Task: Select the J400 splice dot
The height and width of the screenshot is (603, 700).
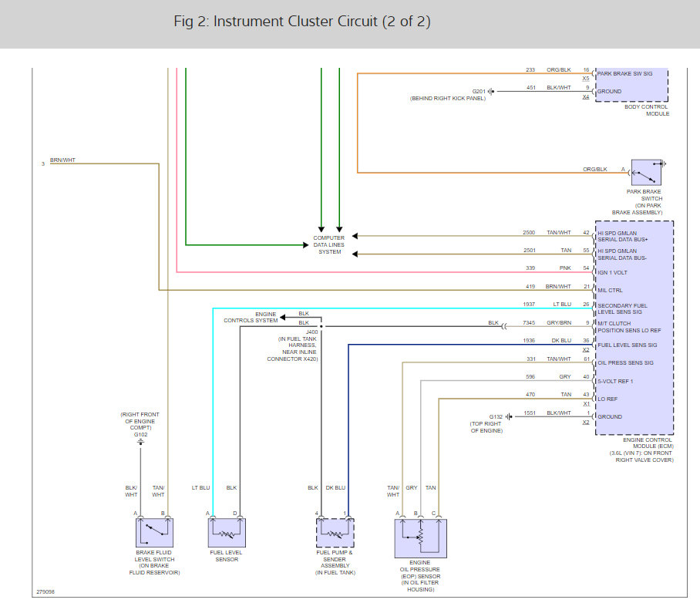Action: point(321,326)
